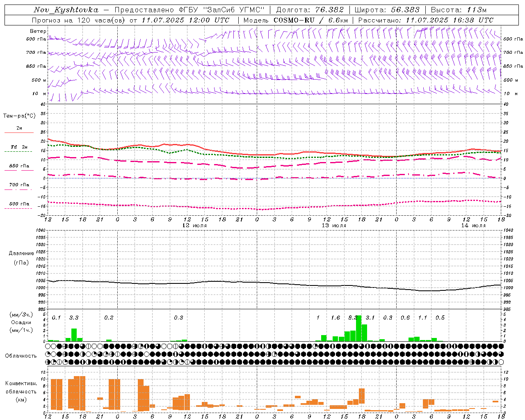Click the '500 м' wind level label on left
This screenshot has width=525, height=420.
[39, 80]
